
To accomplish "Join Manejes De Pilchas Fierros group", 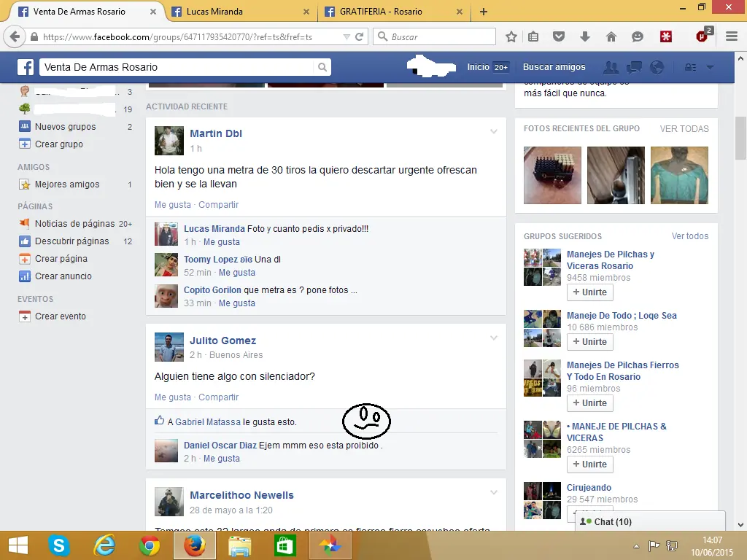I will (x=589, y=402).
